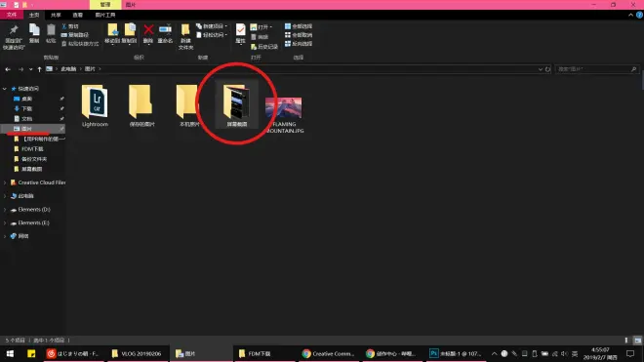Image resolution: width=644 pixels, height=362 pixels.
Task: Switch to details view in the status bar
Action: pyautogui.click(x=626, y=341)
